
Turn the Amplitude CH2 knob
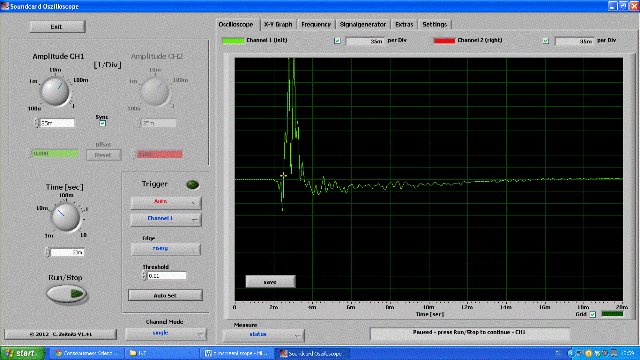point(155,91)
